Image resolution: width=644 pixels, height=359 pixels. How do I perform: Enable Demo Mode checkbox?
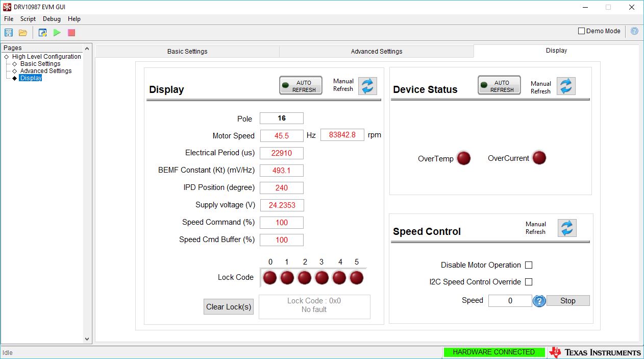pos(581,31)
